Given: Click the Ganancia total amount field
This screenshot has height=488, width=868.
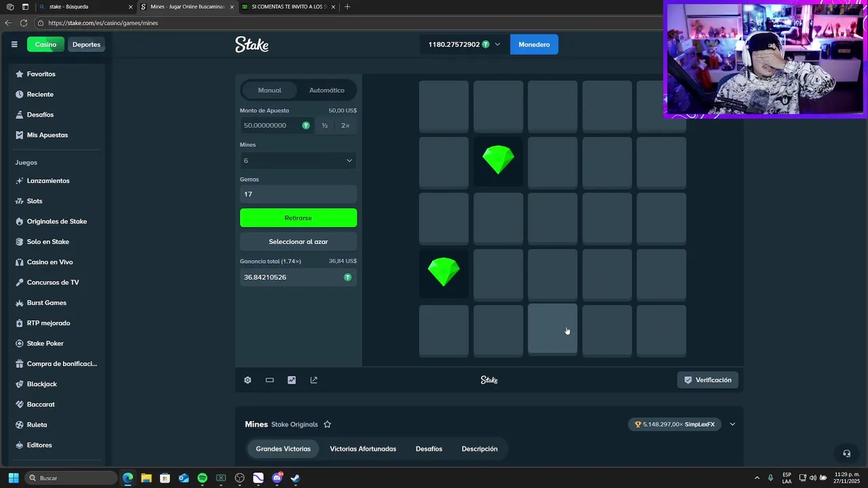Looking at the screenshot, I should click(298, 277).
